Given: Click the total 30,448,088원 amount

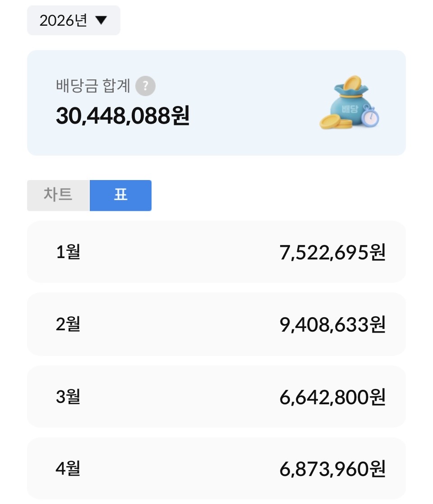Looking at the screenshot, I should 123,116.
